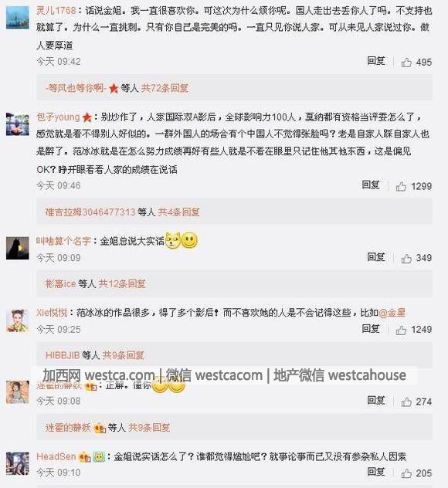This screenshot has width=448, height=488.
Task: Click the avatar of Xie悦悦
Action: 18,321
